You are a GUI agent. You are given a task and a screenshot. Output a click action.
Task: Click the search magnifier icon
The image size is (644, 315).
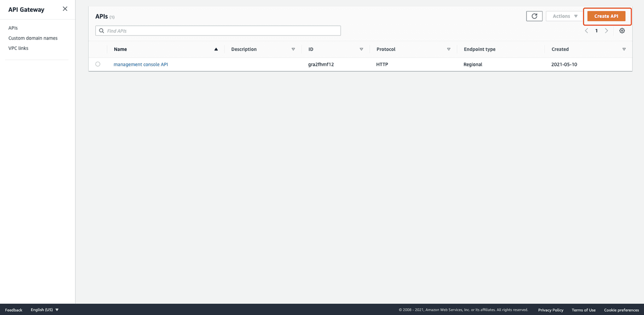pos(101,31)
